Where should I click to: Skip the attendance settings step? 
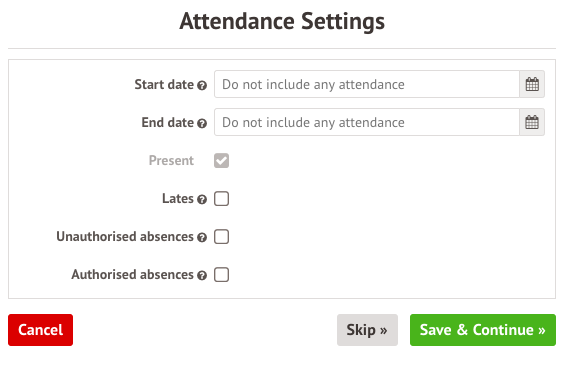pyautogui.click(x=367, y=330)
